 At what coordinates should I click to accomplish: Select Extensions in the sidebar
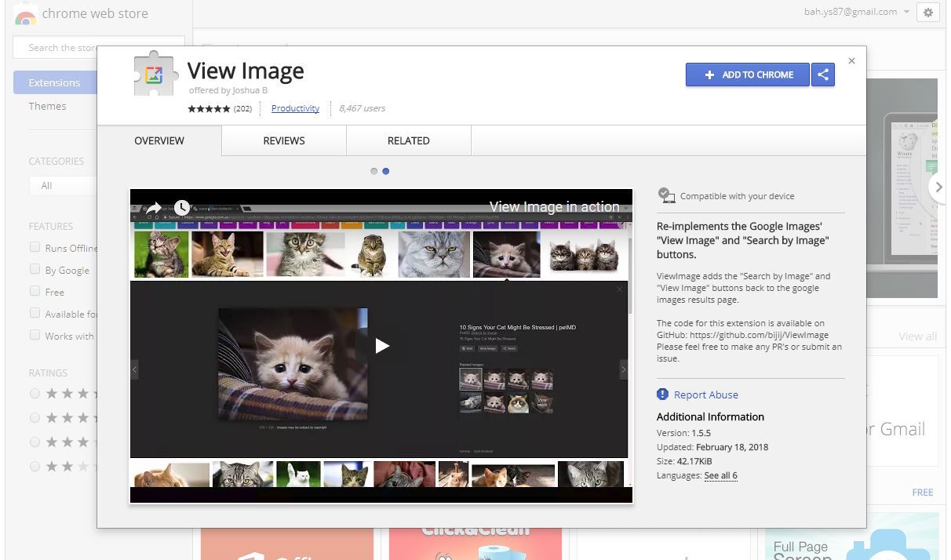click(55, 82)
